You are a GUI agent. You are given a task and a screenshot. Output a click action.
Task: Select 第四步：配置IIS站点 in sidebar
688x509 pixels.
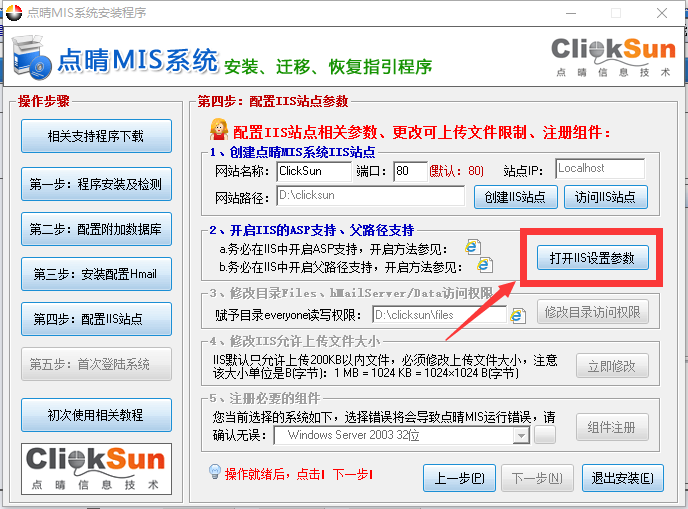(96, 320)
